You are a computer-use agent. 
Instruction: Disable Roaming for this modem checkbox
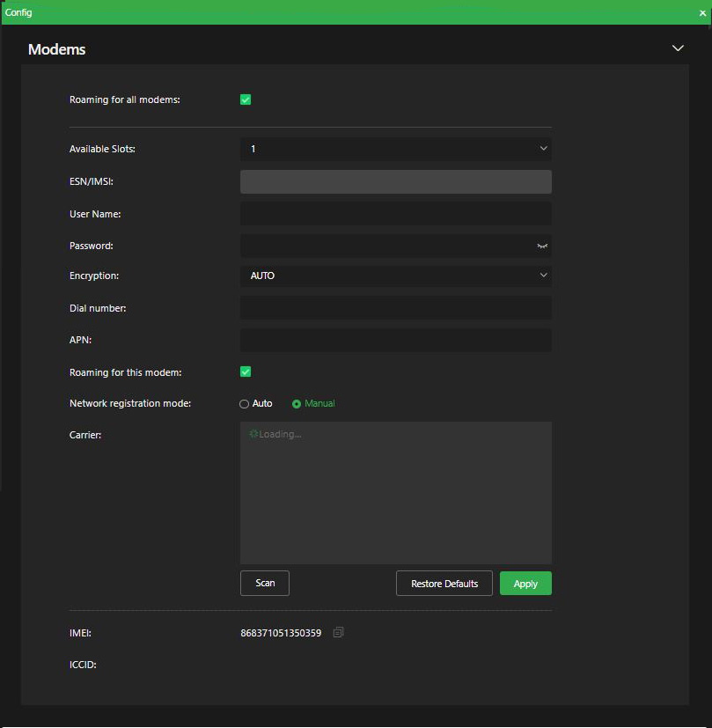tap(246, 372)
